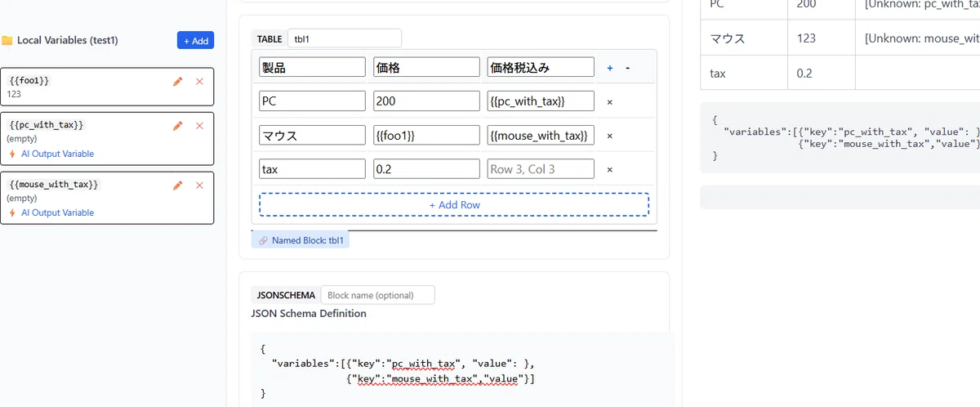Delete the {{pc_with_tax}} variable
980x407 pixels.
[x=199, y=125]
